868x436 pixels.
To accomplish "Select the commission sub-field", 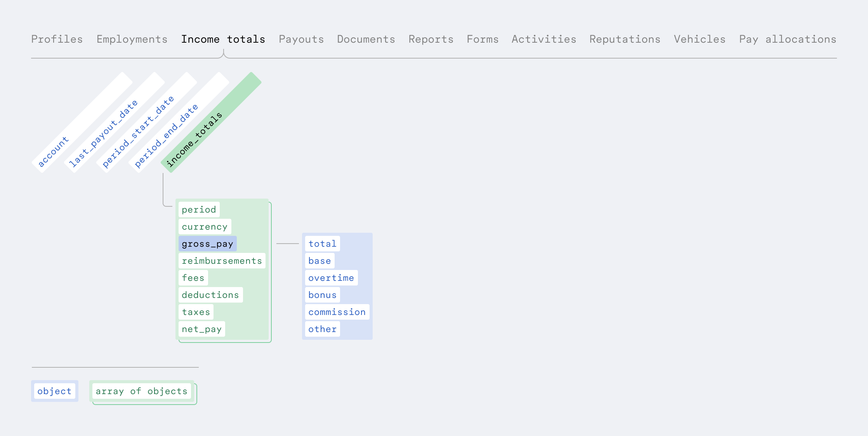I will pyautogui.click(x=337, y=312).
